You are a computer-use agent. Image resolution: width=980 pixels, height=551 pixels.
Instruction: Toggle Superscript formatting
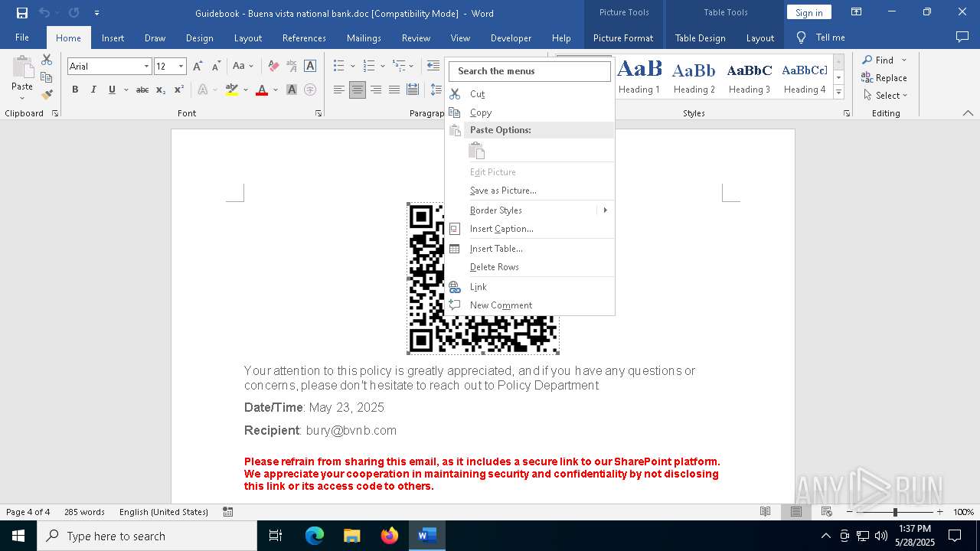click(x=179, y=90)
